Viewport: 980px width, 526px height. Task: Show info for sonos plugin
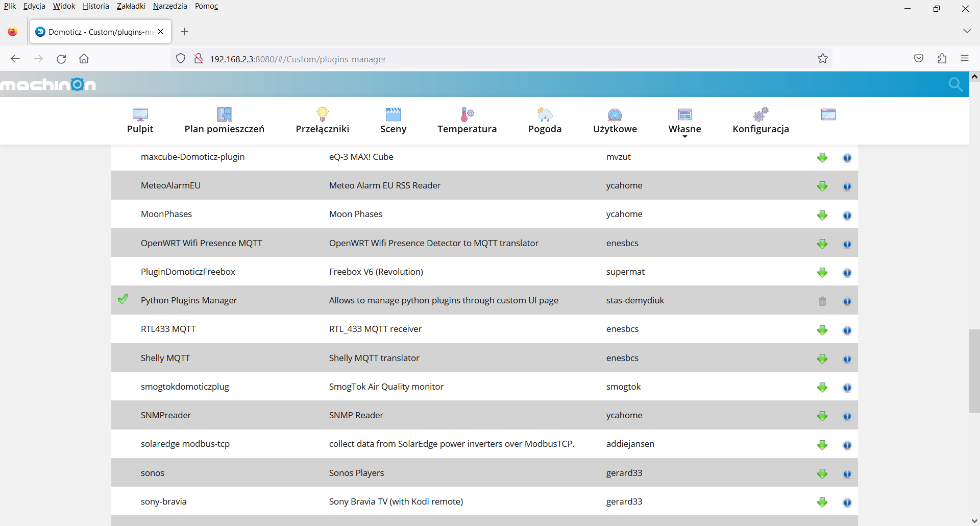pos(847,474)
